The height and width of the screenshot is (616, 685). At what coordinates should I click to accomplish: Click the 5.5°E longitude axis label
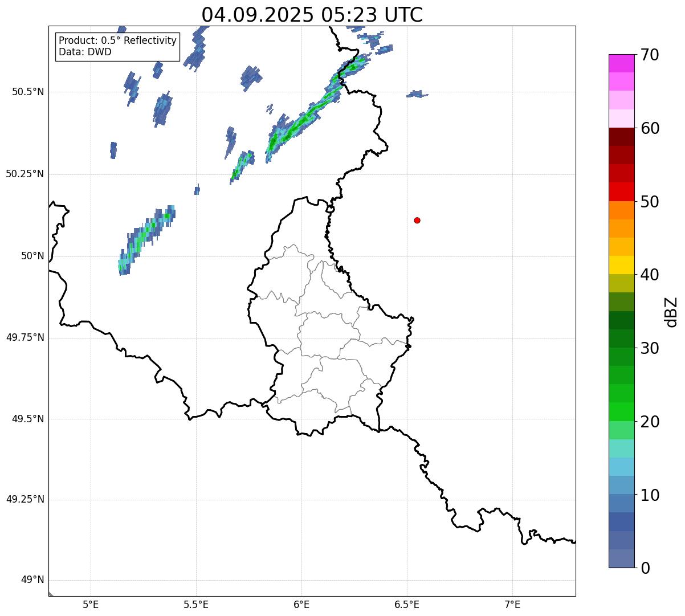click(196, 604)
